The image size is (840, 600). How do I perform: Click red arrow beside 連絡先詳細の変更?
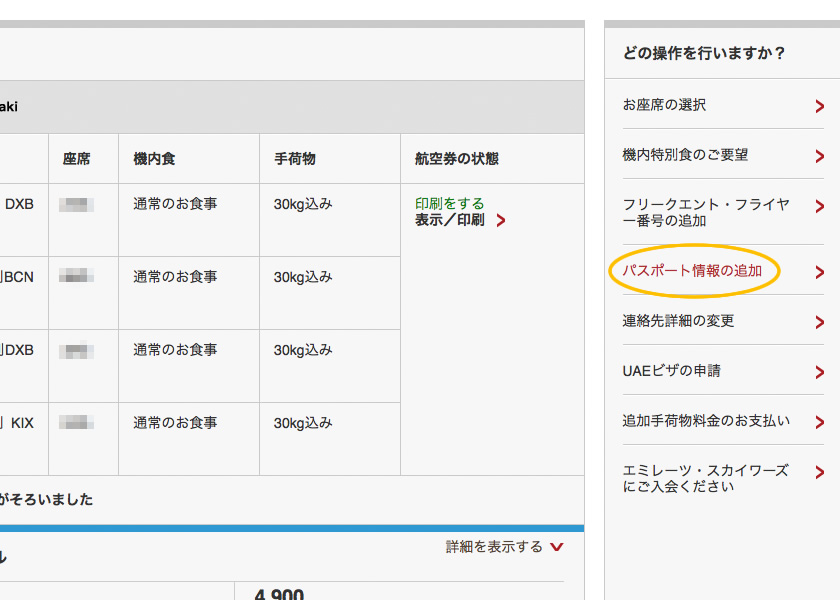tap(819, 322)
